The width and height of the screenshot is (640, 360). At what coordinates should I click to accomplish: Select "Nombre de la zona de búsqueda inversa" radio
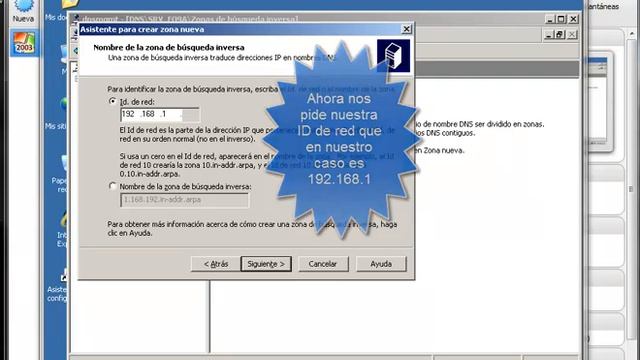113,186
